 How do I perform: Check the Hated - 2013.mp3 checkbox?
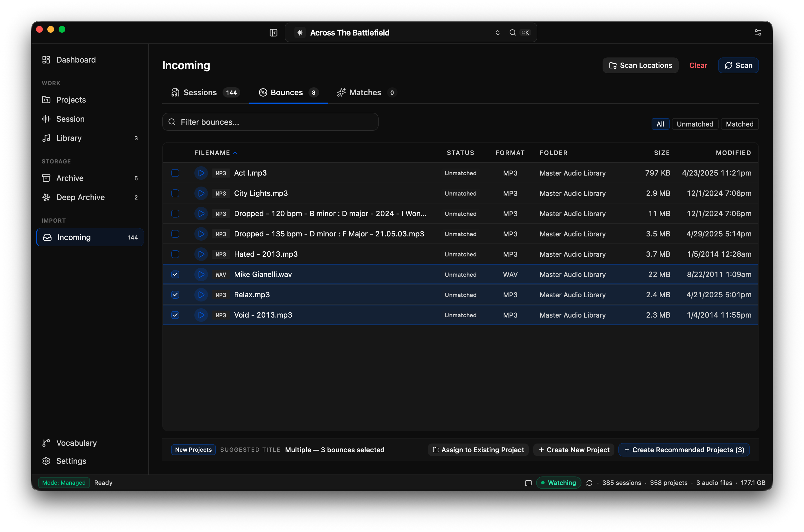coord(175,254)
